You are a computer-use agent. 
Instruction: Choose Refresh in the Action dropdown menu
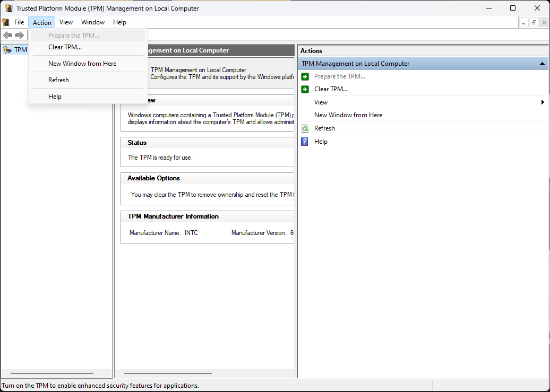(88, 80)
